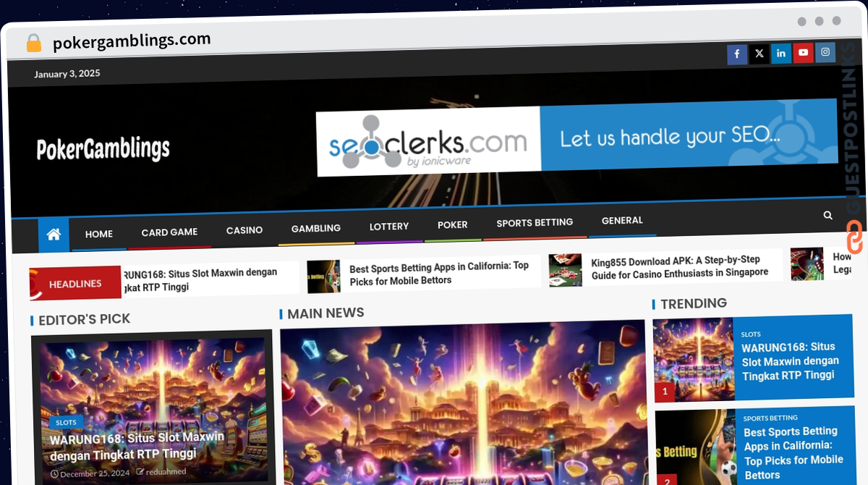Click the home icon in navigation bar

54,235
